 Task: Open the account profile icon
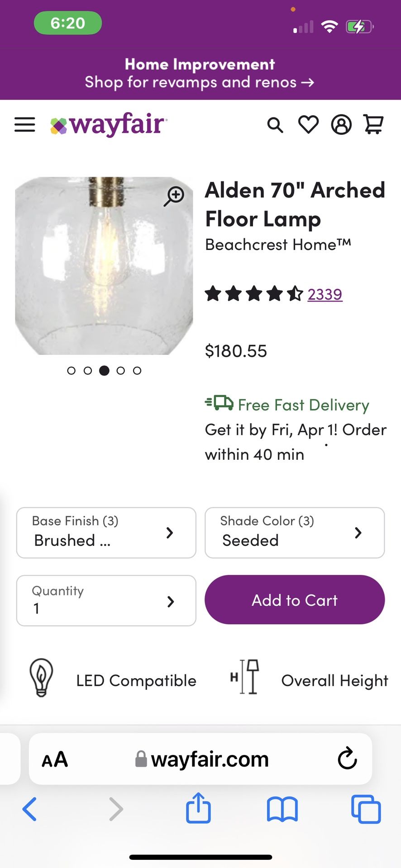point(341,125)
